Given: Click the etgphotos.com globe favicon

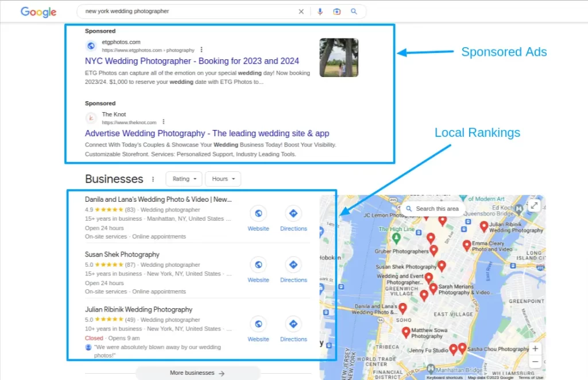Looking at the screenshot, I should click(91, 46).
